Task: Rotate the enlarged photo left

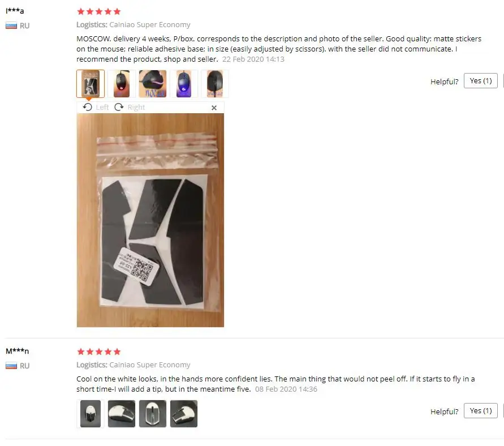Action: pyautogui.click(x=96, y=107)
